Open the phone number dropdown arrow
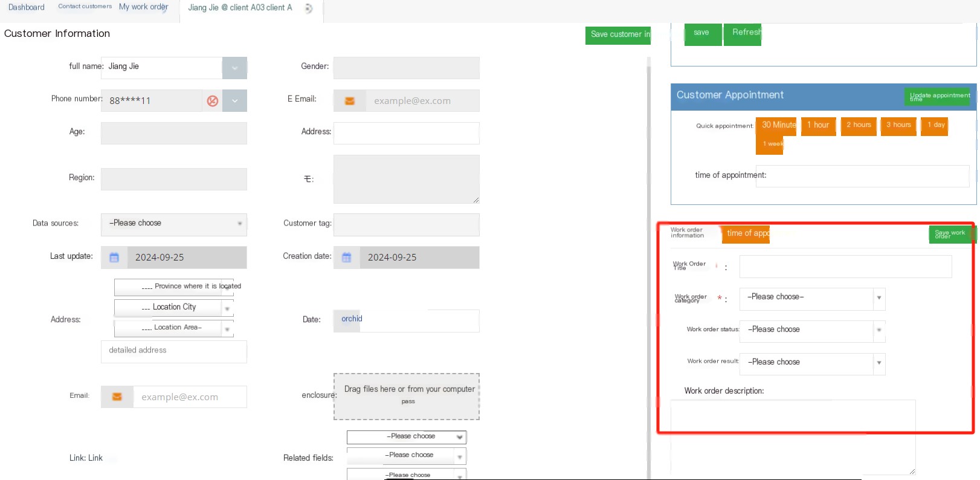Image resolution: width=980 pixels, height=480 pixels. coord(234,100)
